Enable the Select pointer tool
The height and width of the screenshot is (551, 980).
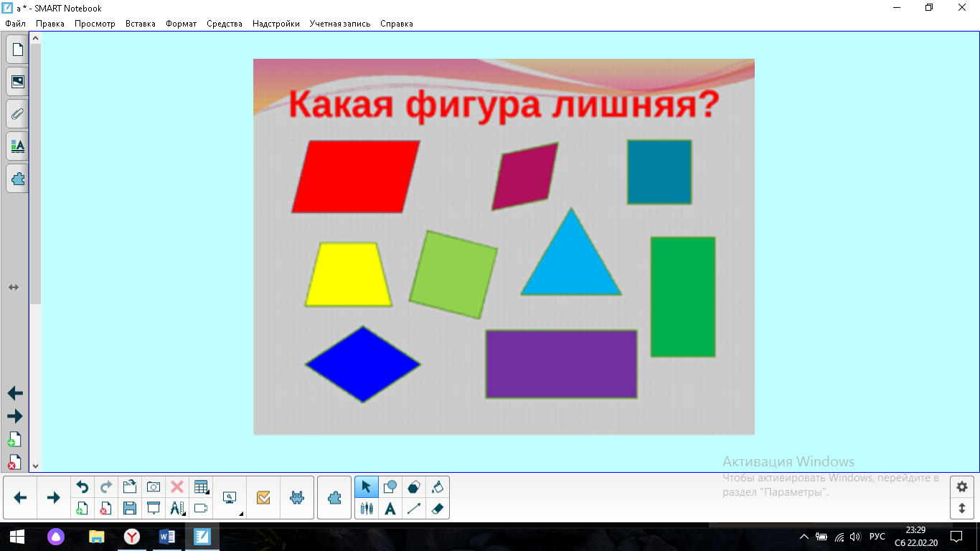(367, 487)
